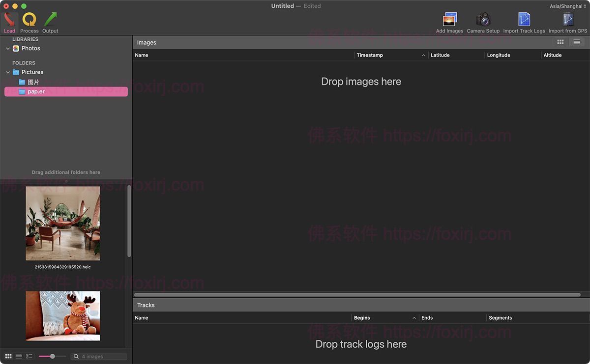Click the Load toolbar icon

pos(9,21)
